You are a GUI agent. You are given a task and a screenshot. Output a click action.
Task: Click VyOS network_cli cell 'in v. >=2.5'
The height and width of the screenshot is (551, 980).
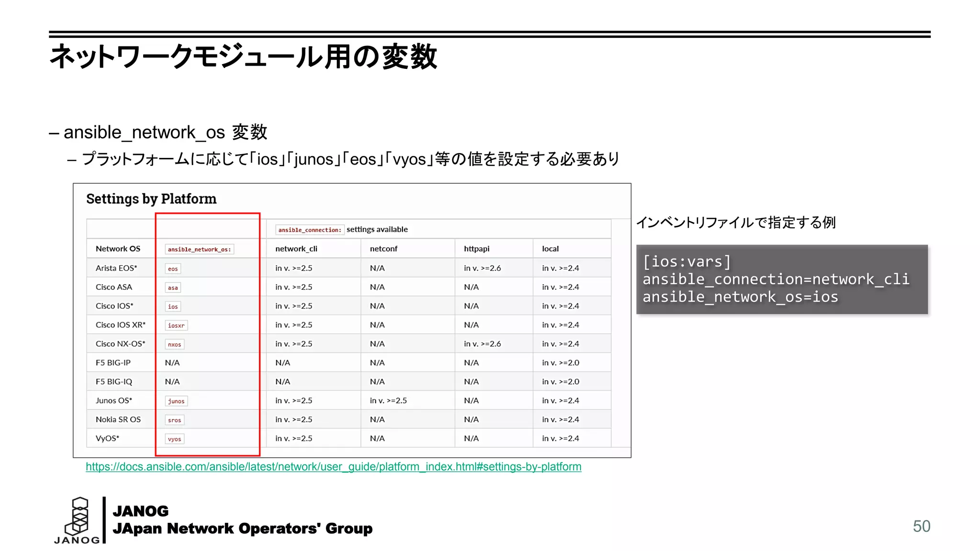coord(294,438)
